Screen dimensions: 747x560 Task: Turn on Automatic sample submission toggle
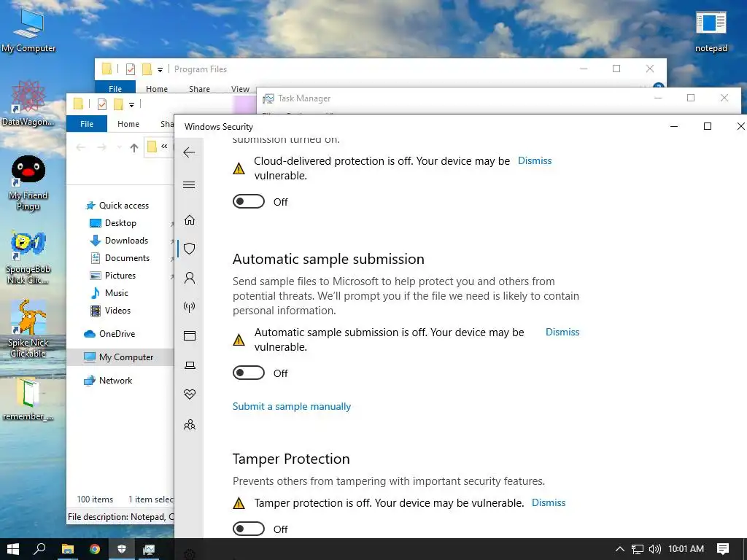(x=249, y=373)
